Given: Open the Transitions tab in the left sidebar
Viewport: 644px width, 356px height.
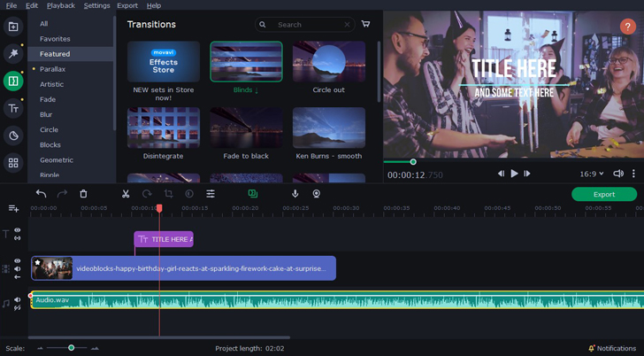Looking at the screenshot, I should click(x=13, y=81).
